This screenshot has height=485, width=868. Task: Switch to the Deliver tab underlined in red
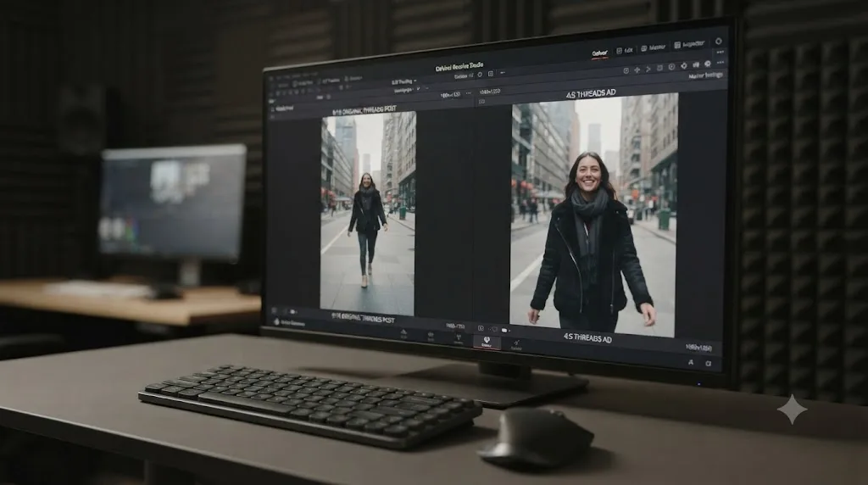point(599,53)
